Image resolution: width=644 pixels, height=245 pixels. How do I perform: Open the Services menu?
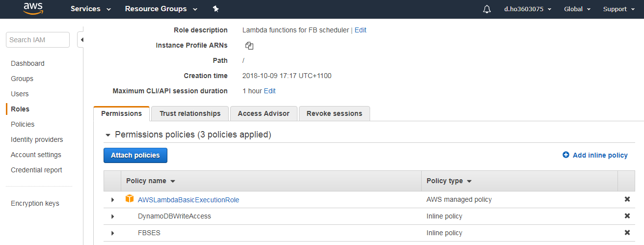tap(91, 9)
